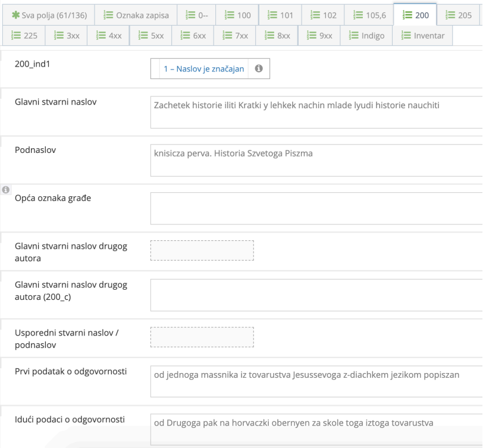Click the Glavni stvarni naslov text field
This screenshot has height=448, width=483.
315,112
